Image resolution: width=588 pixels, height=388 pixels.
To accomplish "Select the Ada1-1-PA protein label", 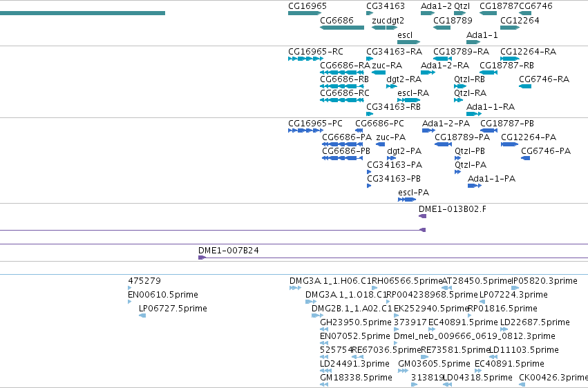I will [492, 179].
